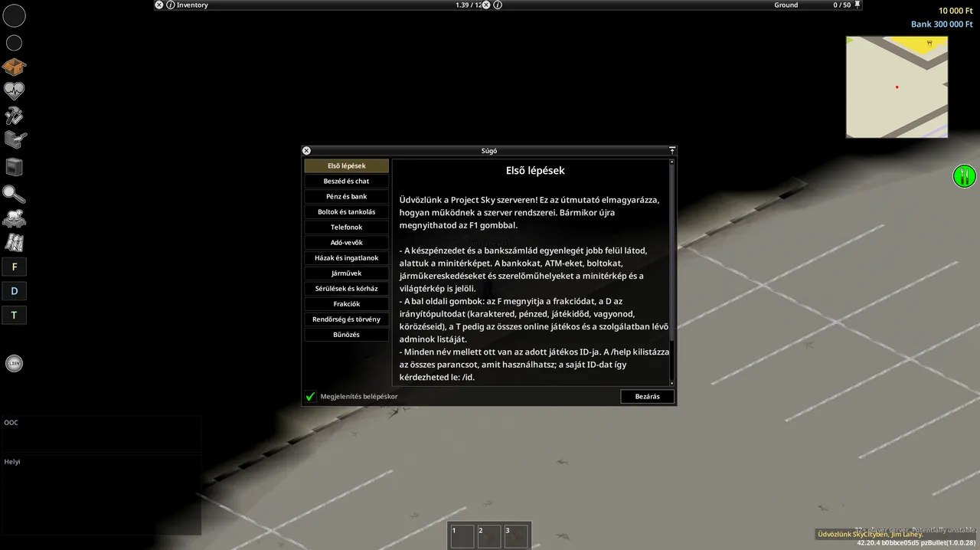The image size is (980, 550).
Task: Toggle the pin on the Ground panel
Action: point(857,5)
